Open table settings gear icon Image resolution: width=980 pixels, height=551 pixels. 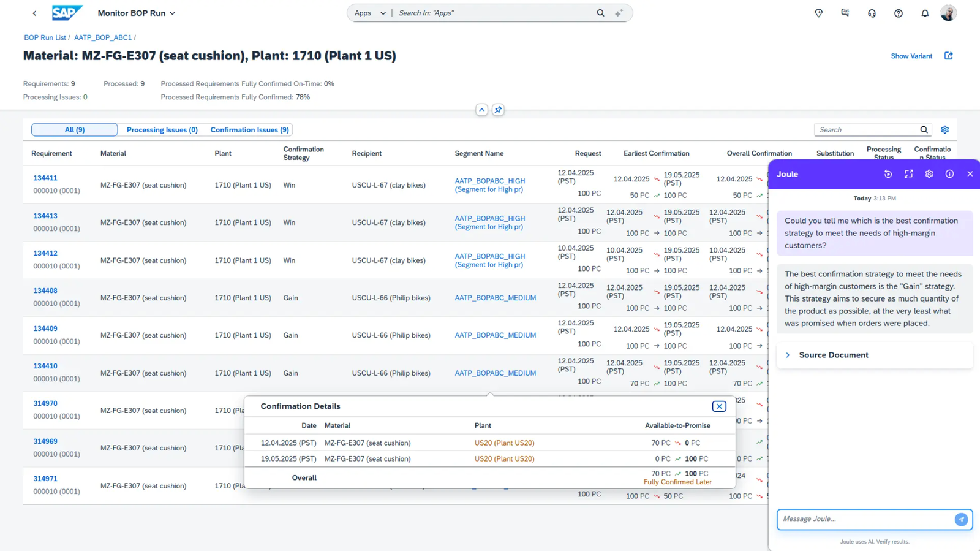[x=944, y=129]
